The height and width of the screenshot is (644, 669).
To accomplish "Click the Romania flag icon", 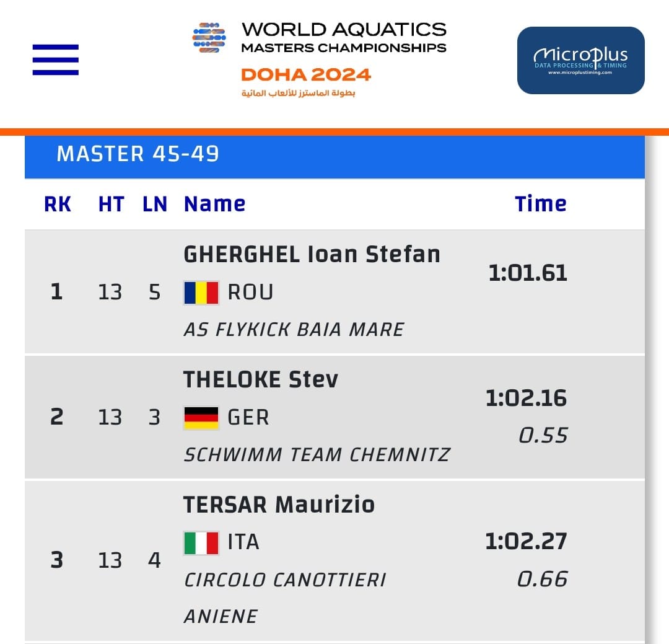I will pos(201,293).
